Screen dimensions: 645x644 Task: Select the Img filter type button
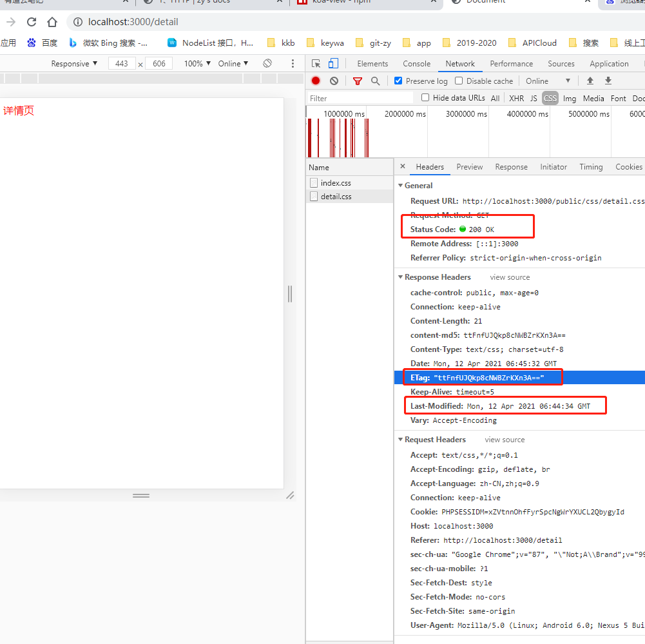click(x=570, y=98)
